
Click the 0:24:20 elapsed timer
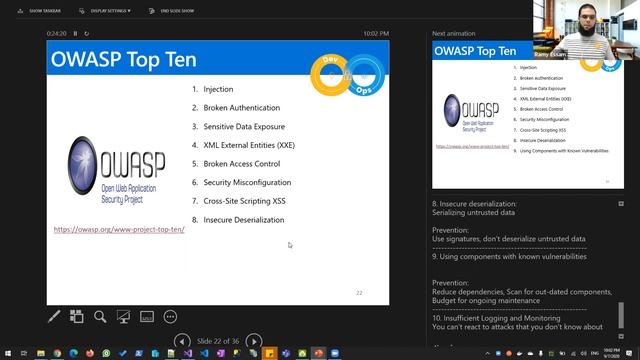pos(56,33)
